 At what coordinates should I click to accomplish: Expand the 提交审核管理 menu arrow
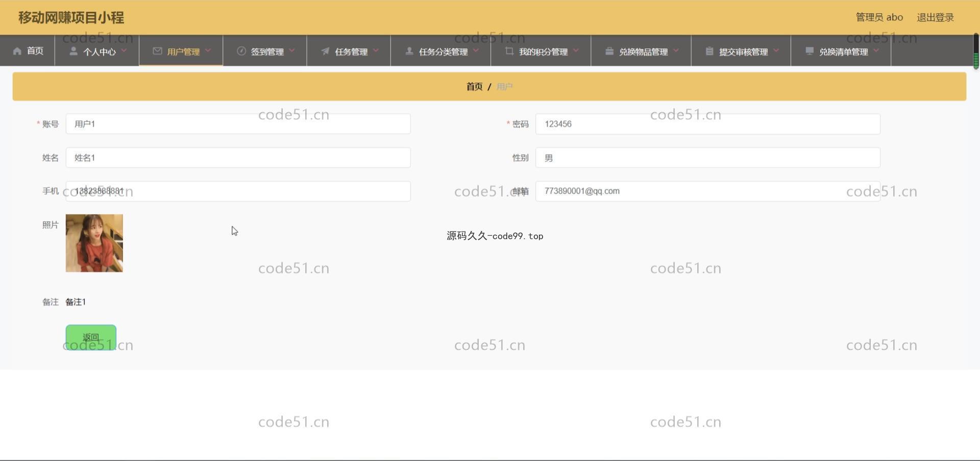pos(776,50)
